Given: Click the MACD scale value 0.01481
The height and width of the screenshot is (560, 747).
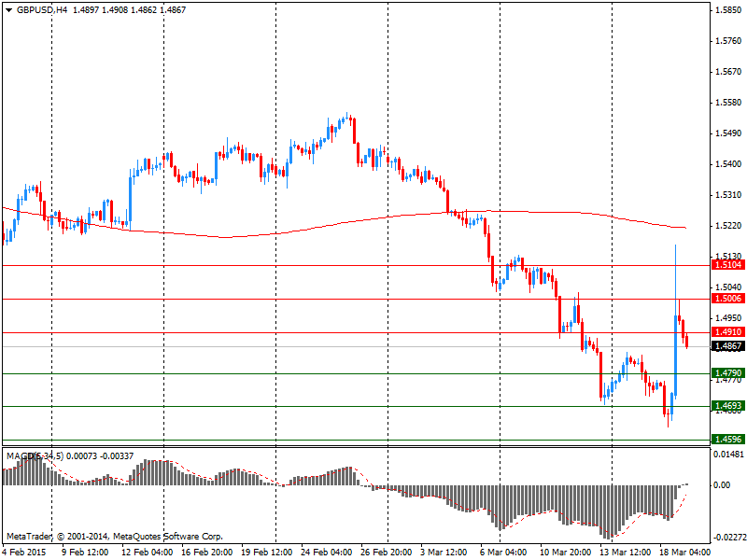Looking at the screenshot, I should [x=728, y=455].
